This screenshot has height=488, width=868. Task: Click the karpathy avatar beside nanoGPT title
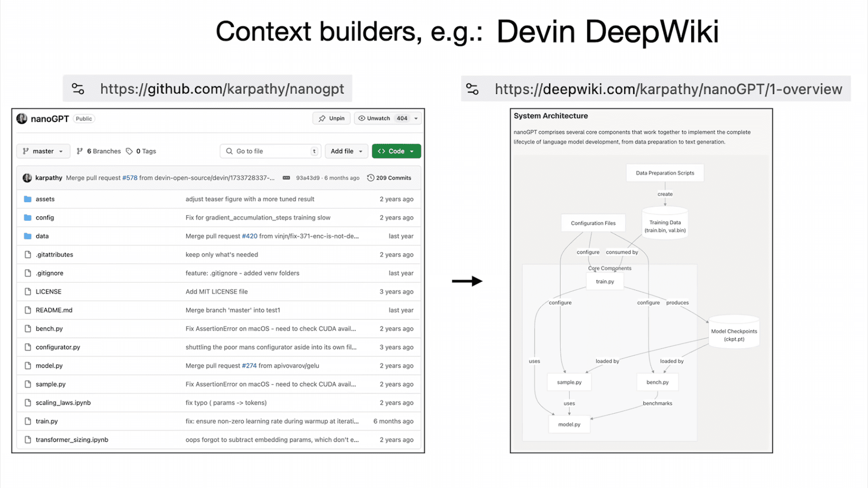[x=22, y=119]
